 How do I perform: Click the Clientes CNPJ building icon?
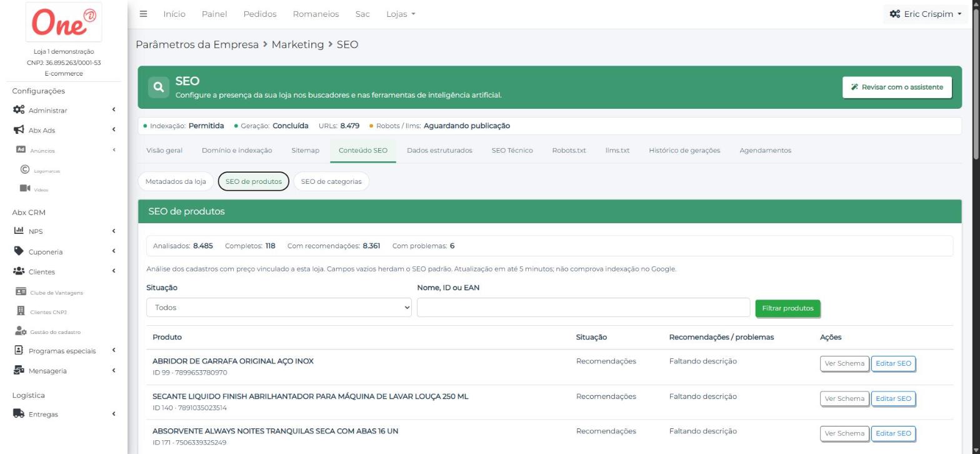click(21, 311)
